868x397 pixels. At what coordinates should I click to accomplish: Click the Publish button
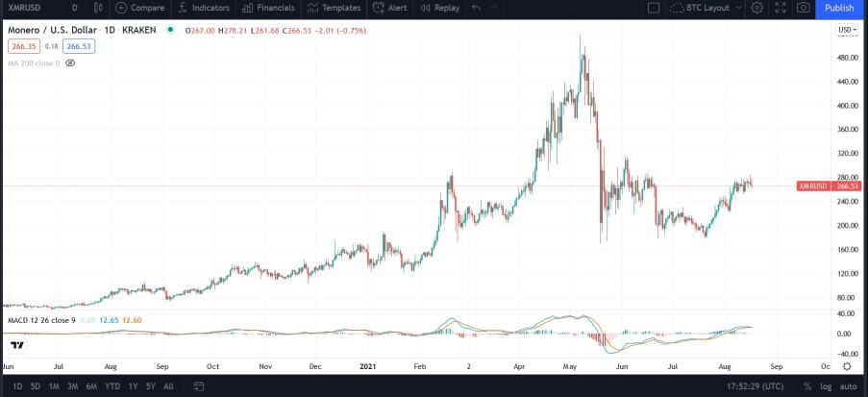point(839,8)
